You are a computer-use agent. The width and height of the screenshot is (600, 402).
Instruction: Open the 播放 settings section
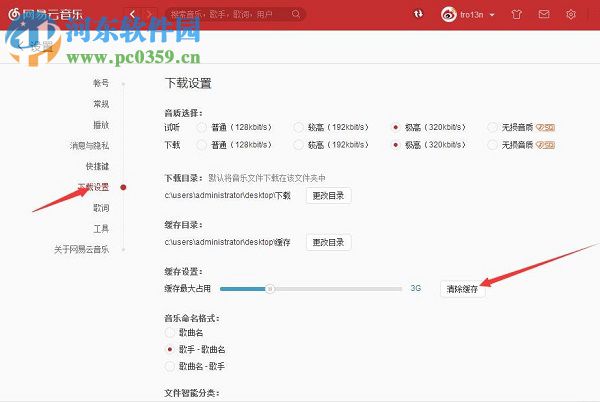pyautogui.click(x=101, y=125)
